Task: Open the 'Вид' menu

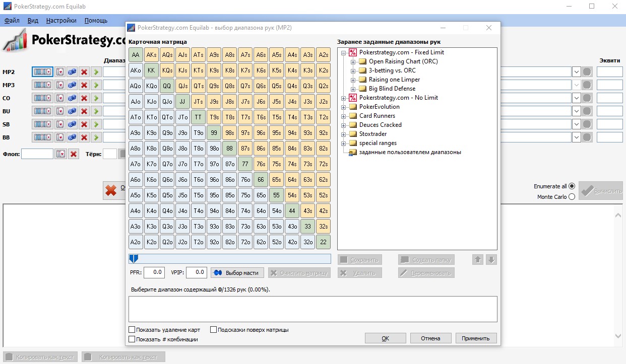Action: point(33,21)
